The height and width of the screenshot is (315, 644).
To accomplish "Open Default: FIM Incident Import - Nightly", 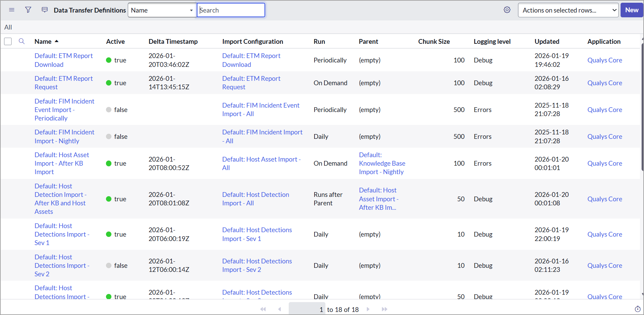I will click(65, 136).
